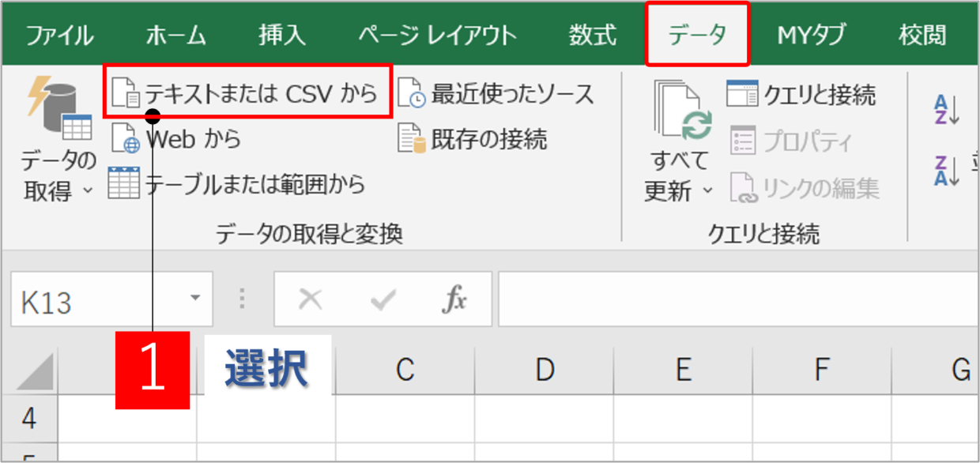Select row 4 header

pos(29,418)
